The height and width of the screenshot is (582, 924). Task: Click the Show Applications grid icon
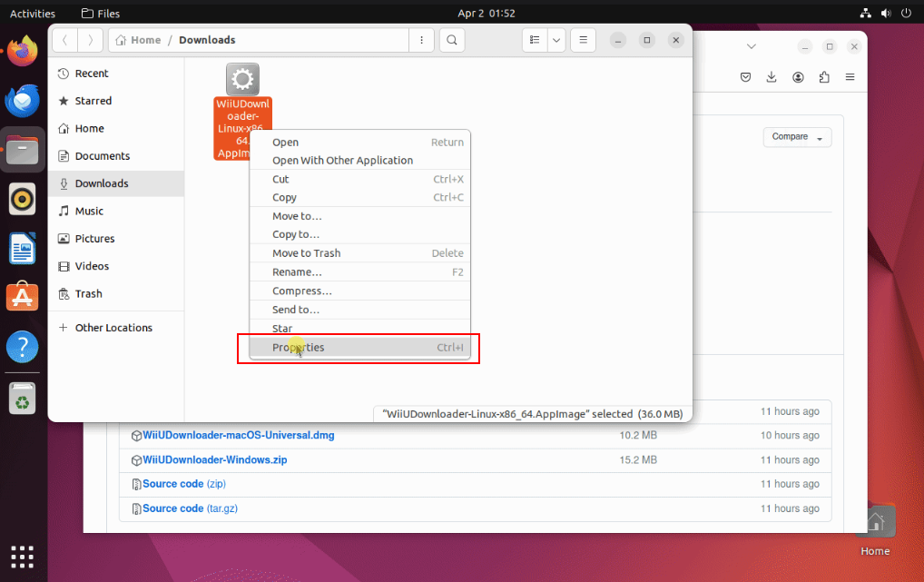23,556
